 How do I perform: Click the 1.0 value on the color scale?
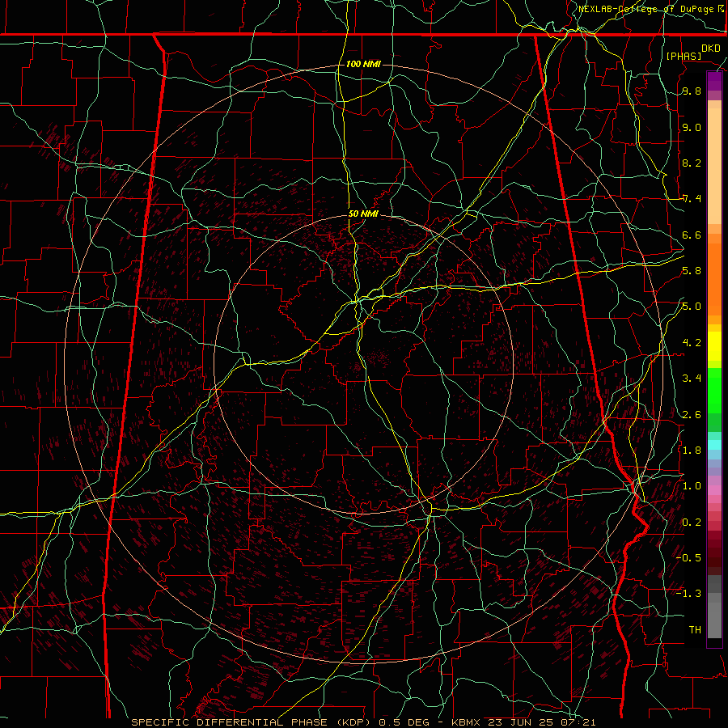tap(692, 486)
